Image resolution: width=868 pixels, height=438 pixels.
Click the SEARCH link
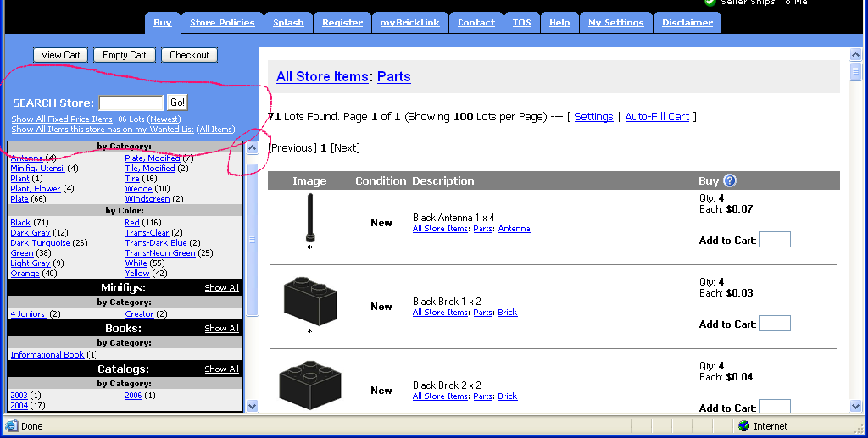tap(34, 103)
